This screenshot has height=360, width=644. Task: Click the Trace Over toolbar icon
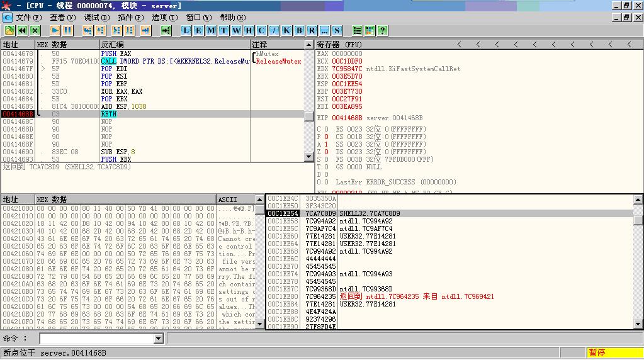[x=130, y=30]
